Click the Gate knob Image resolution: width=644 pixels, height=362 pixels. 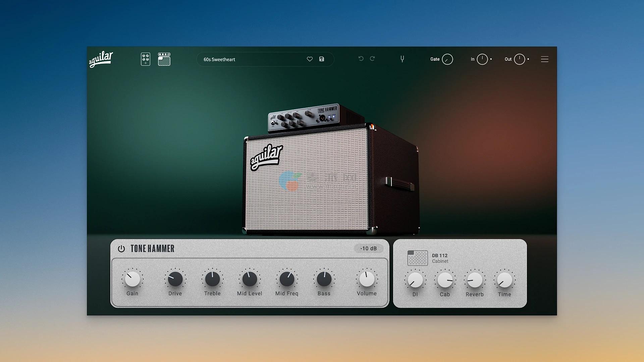pos(447,59)
